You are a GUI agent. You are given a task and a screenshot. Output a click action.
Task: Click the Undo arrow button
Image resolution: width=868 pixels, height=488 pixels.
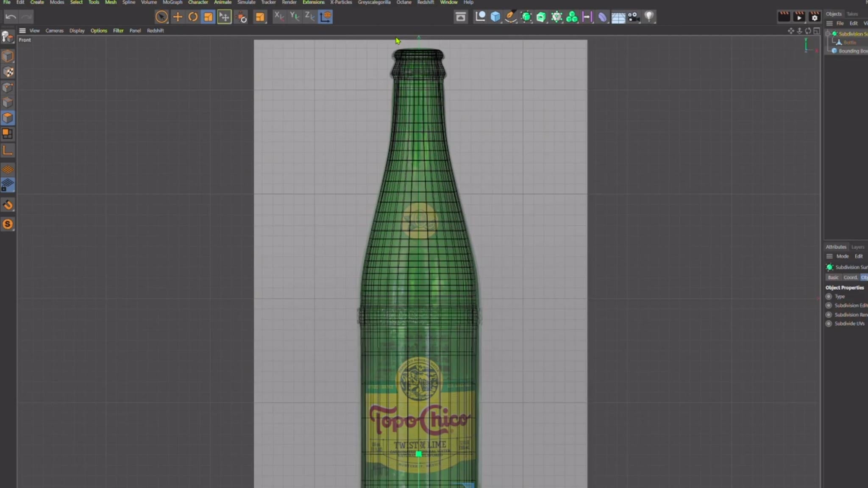pos(11,16)
